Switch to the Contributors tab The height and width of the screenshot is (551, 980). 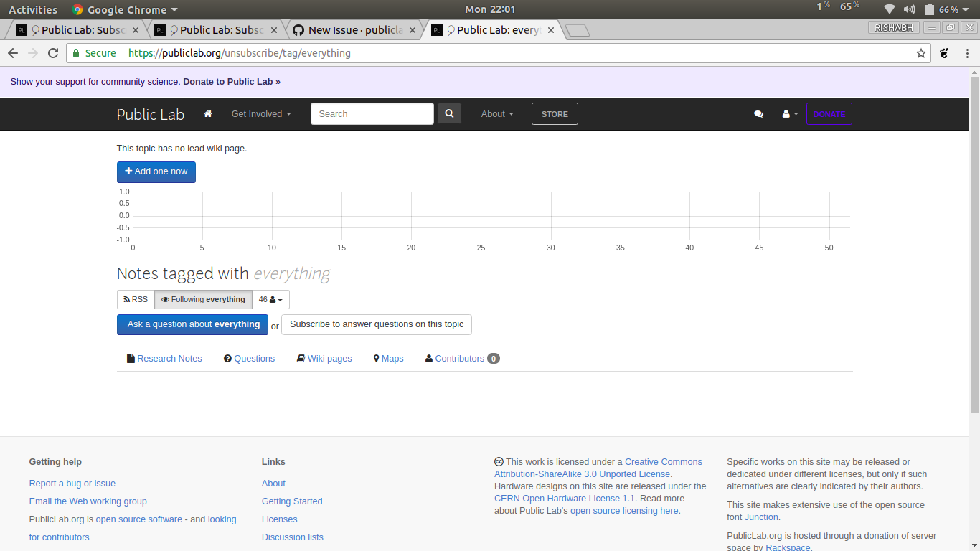[x=463, y=359]
